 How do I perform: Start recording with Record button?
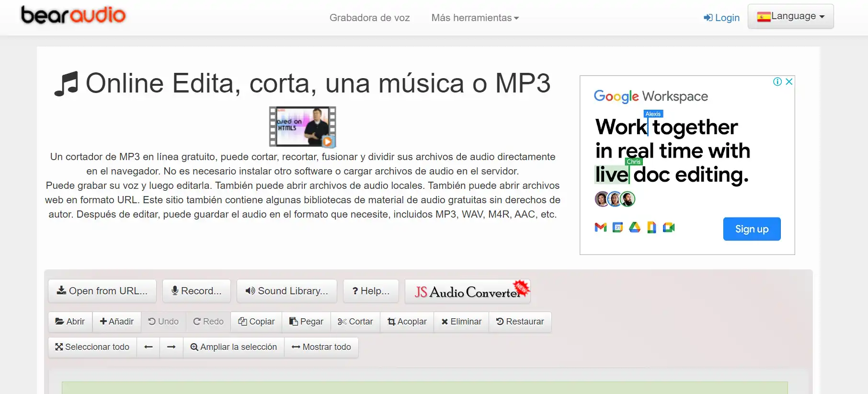point(196,291)
